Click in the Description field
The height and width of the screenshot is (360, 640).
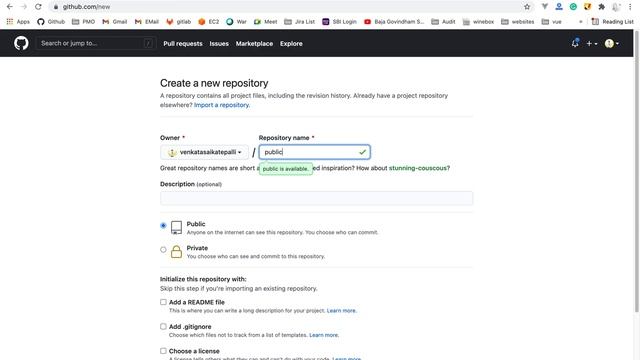[316, 198]
